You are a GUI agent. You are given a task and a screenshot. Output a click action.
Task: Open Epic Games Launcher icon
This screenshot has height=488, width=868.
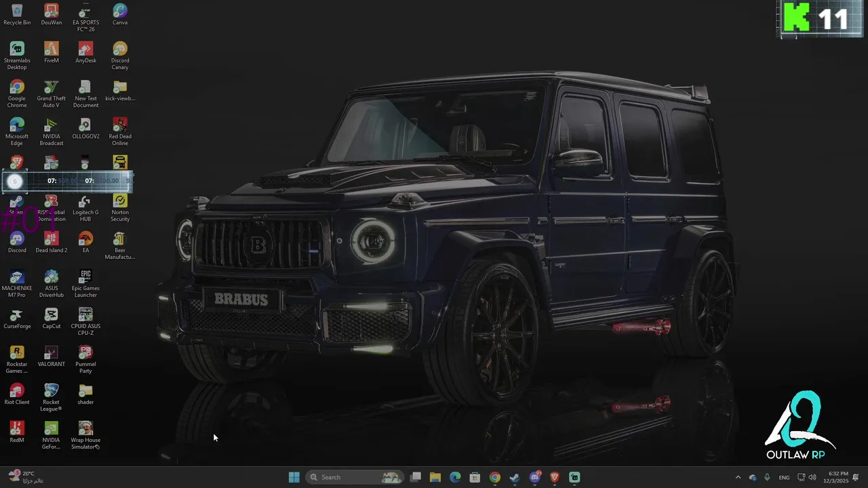click(85, 283)
